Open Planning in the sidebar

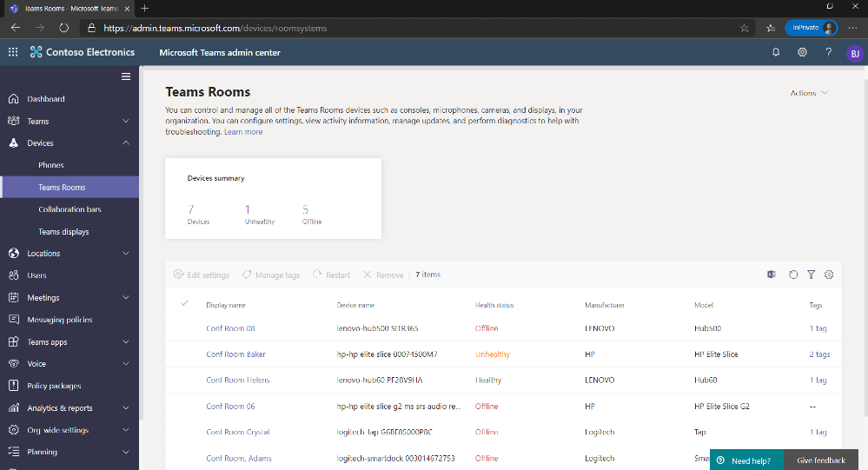(x=42, y=452)
